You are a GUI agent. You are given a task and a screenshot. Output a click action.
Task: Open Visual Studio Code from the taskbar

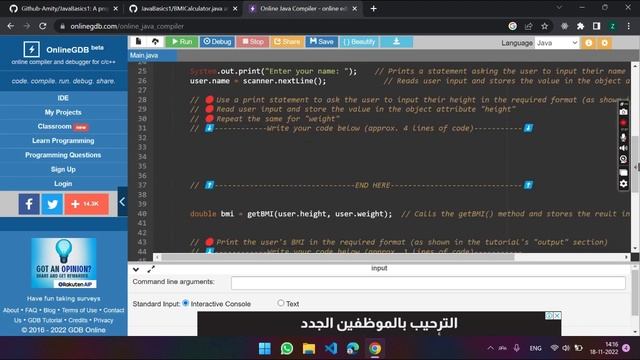point(331,349)
